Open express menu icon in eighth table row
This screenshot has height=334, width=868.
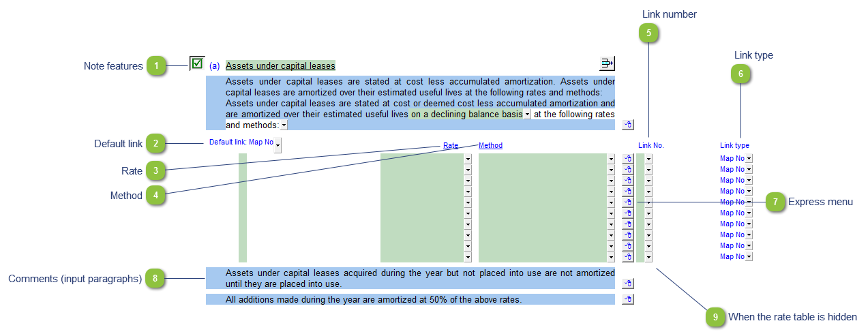coord(628,235)
